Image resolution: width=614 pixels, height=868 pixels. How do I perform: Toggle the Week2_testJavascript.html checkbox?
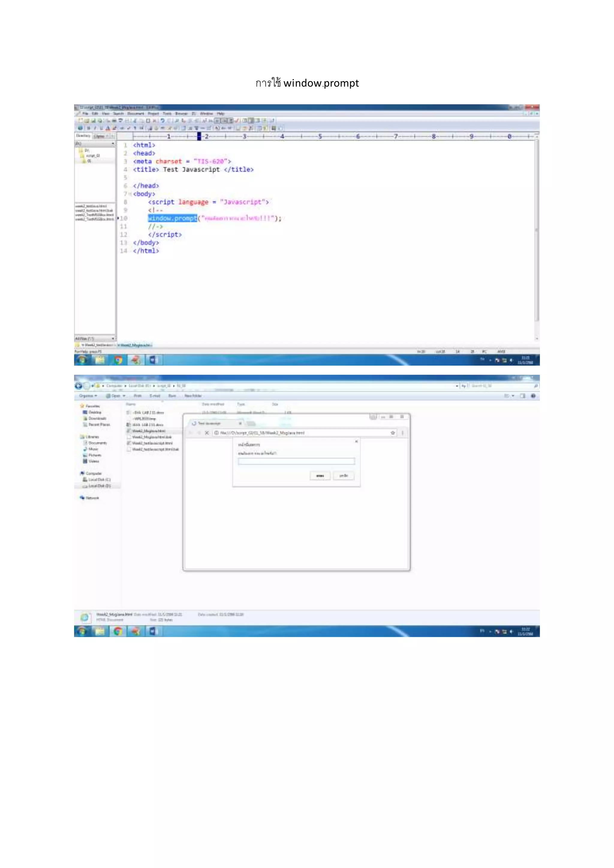click(129, 443)
